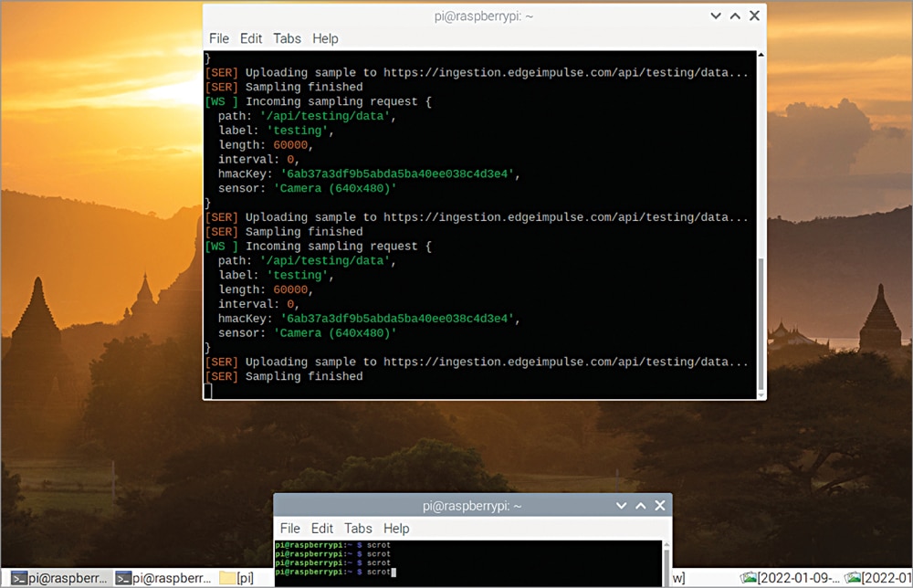Open Edit menu in the upper terminal
913x588 pixels.
[x=251, y=38]
